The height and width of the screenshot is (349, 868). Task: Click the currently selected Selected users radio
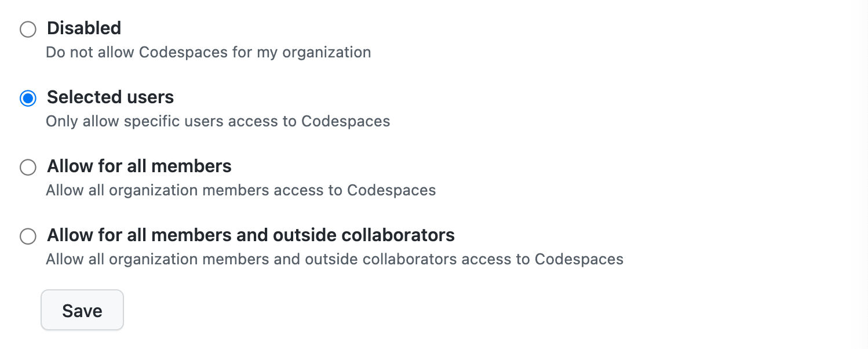[28, 98]
